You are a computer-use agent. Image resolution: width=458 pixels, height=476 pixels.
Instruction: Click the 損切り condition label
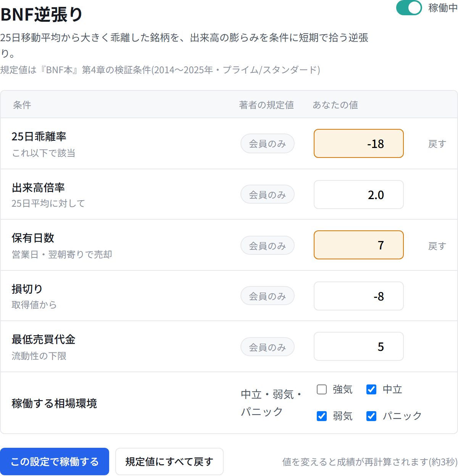pos(27,289)
